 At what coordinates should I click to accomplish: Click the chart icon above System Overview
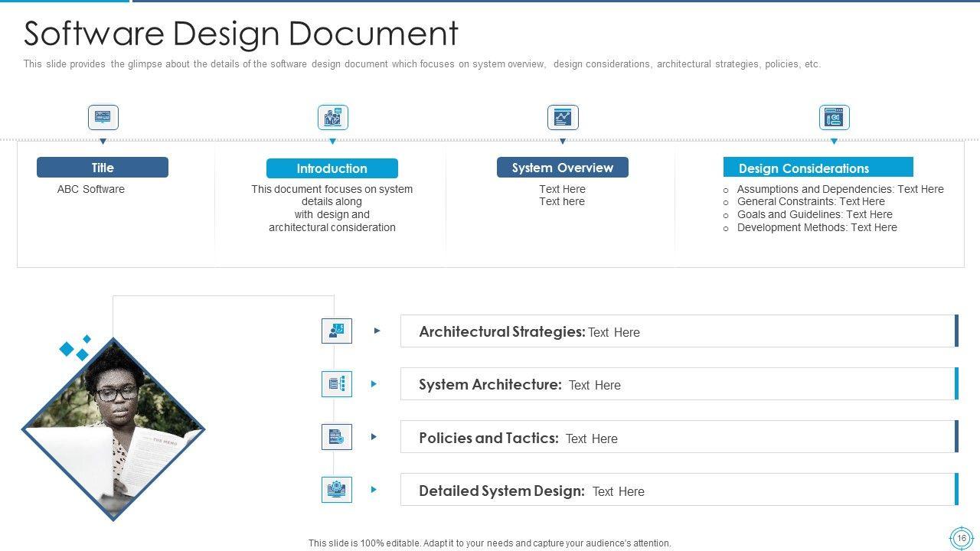563,118
